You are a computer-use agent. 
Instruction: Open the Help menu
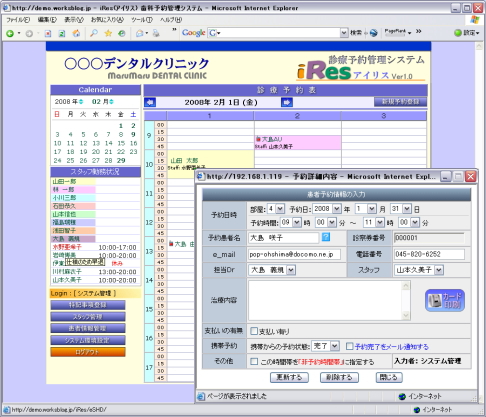(171, 20)
